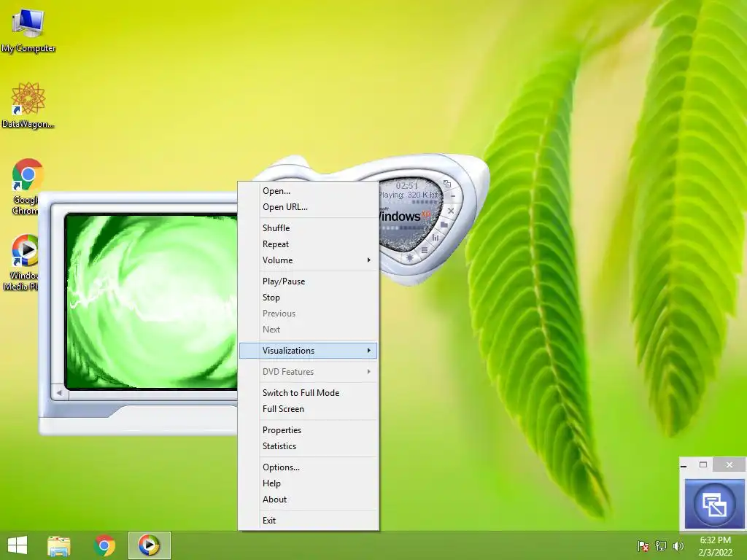Select Previous in the context menu
The width and height of the screenshot is (747, 560).
[x=309, y=314]
